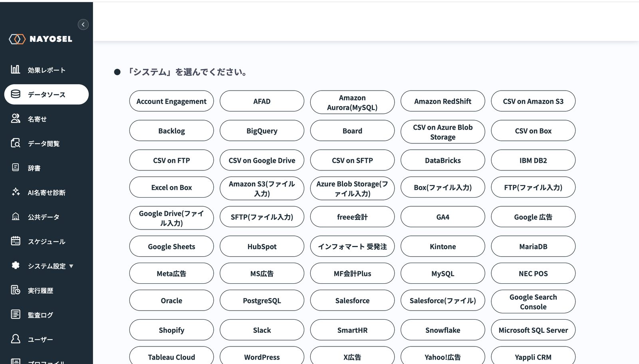This screenshot has height=364, width=639.
Task: Expand the システム設定 dropdown arrow
Action: point(71,266)
